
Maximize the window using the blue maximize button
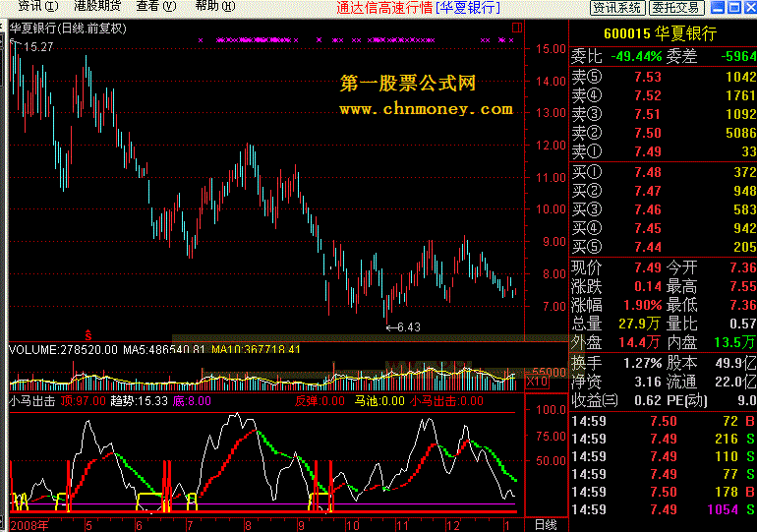tap(734, 7)
